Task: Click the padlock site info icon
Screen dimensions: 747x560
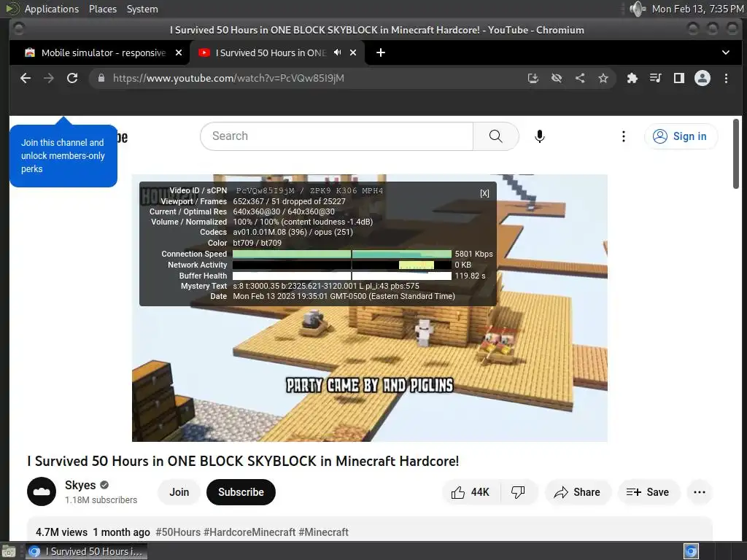Action: [x=101, y=78]
